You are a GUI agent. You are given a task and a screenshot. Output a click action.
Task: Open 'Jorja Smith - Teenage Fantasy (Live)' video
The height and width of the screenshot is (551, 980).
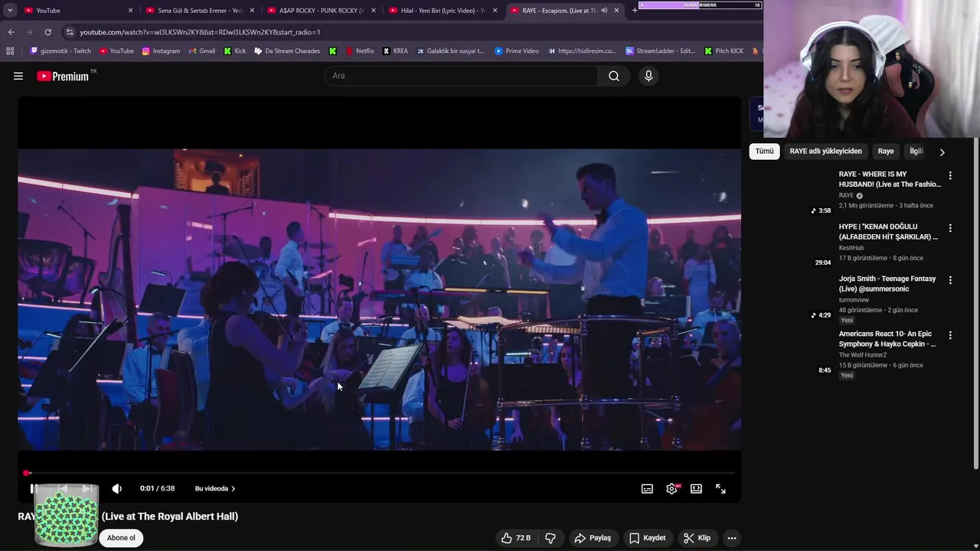coord(887,284)
